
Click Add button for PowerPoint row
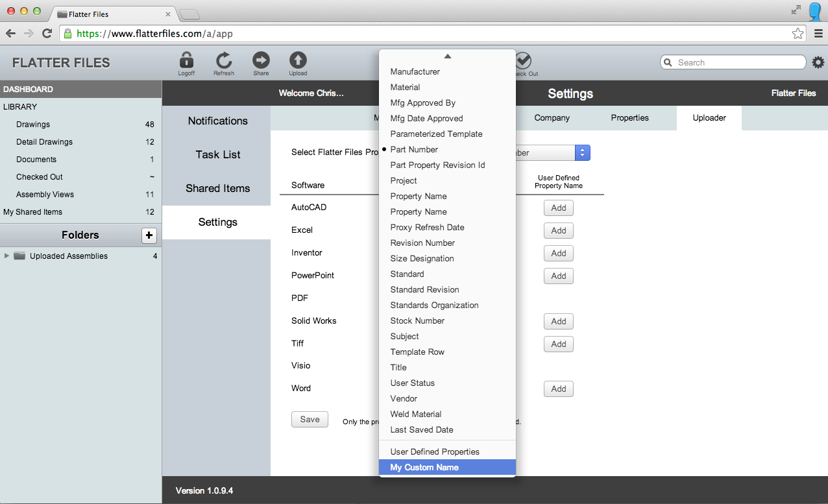tap(559, 276)
